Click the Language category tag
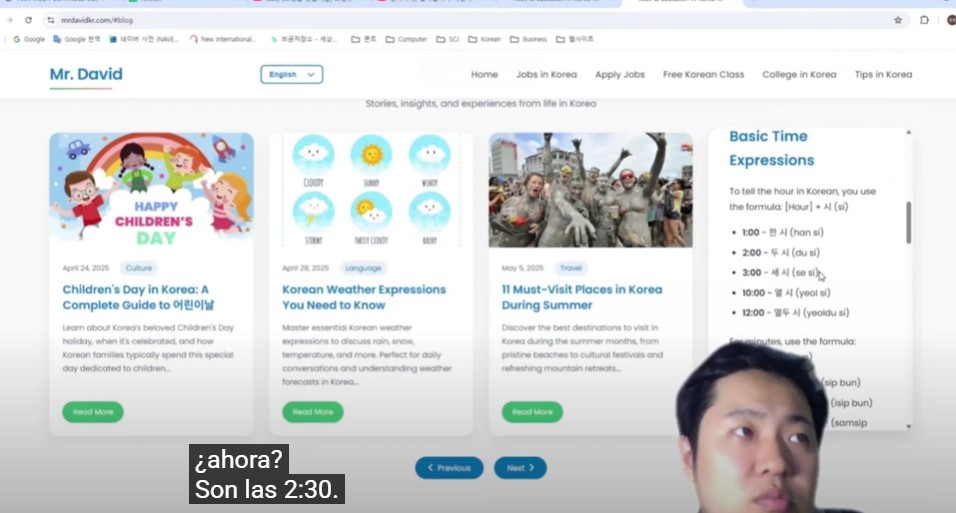This screenshot has width=956, height=513. 363,268
